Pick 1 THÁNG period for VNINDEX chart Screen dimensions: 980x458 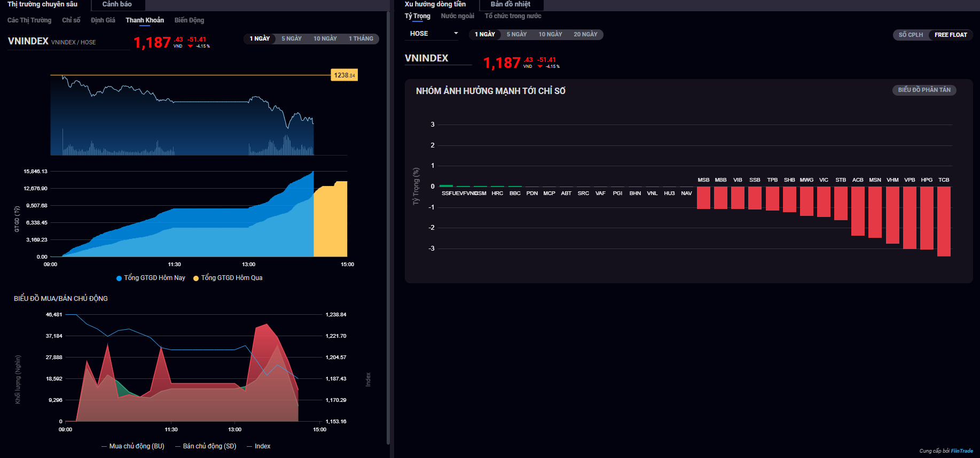[x=361, y=39]
